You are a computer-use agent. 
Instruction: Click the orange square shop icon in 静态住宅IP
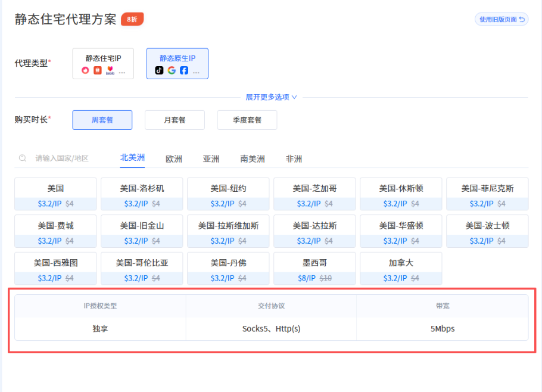[98, 70]
